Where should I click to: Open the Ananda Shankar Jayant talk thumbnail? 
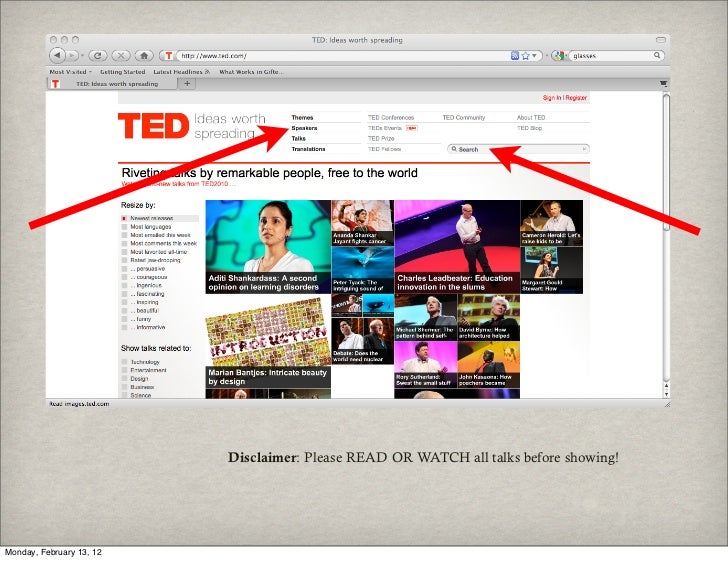coord(363,223)
